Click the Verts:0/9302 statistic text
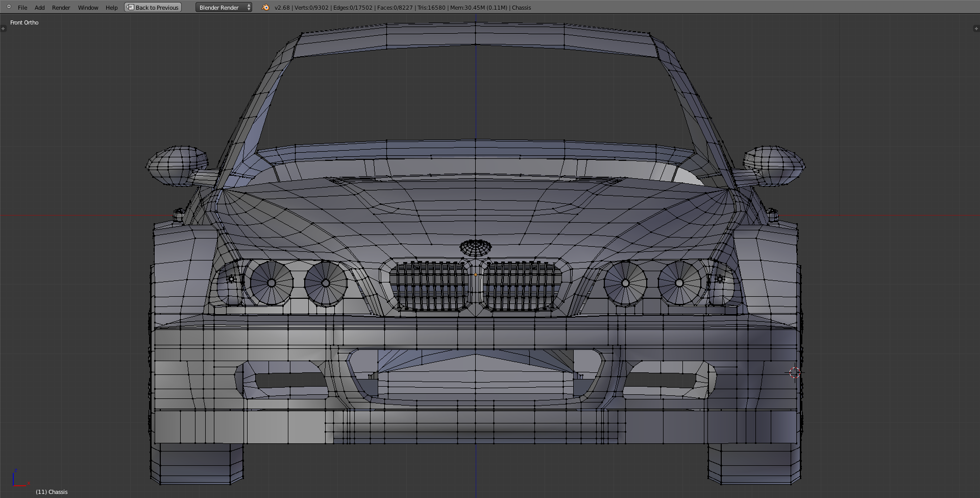 (x=311, y=8)
